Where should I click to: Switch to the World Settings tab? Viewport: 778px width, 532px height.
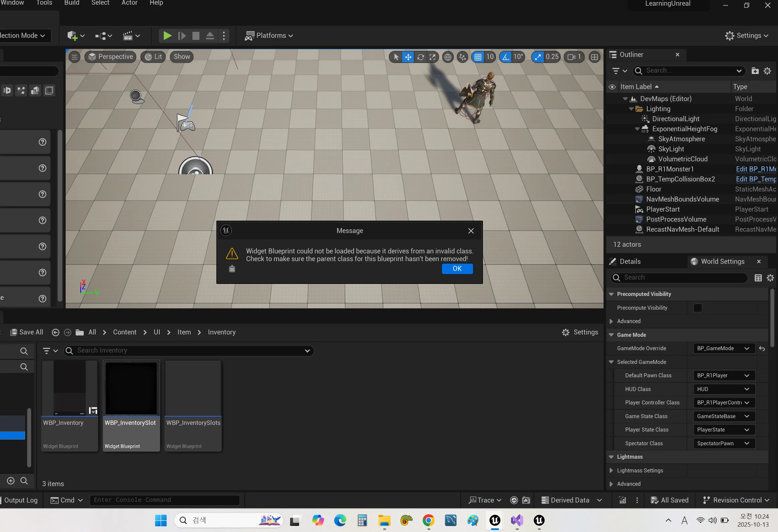click(x=722, y=261)
